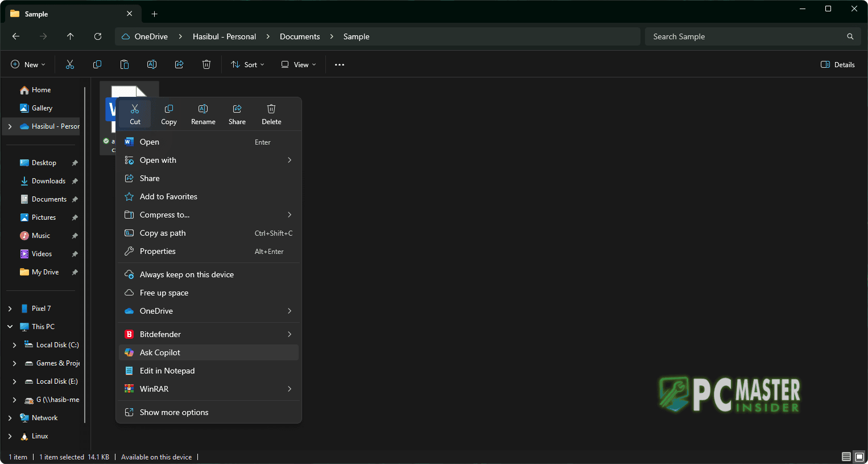The height and width of the screenshot is (464, 868).
Task: Open Gallery in navigation pane
Action: 43,108
